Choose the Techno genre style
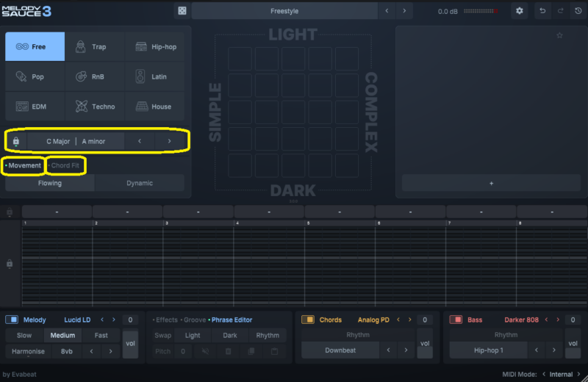The height and width of the screenshot is (382, 588). [x=95, y=107]
